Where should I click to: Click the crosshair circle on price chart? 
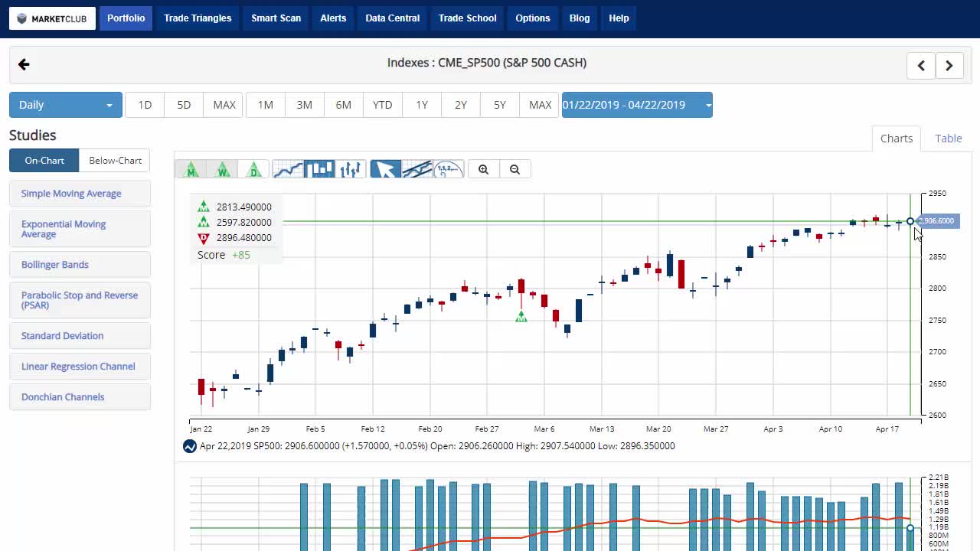(x=910, y=221)
